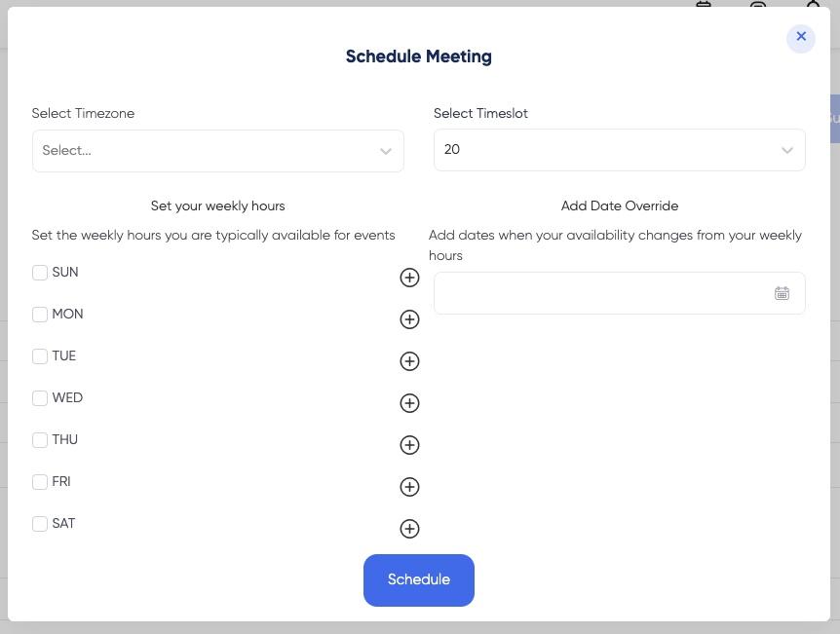Enable the SUN checkbox
The image size is (840, 634).
pyautogui.click(x=40, y=273)
